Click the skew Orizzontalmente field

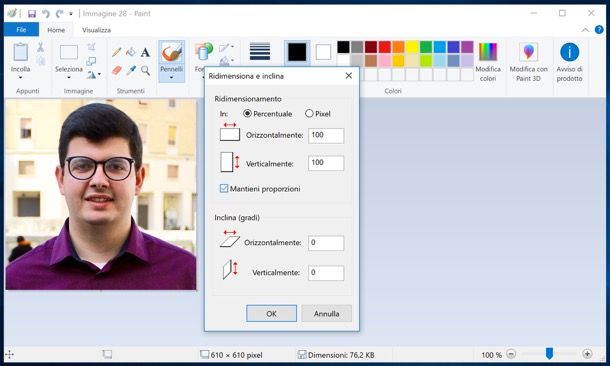point(326,243)
